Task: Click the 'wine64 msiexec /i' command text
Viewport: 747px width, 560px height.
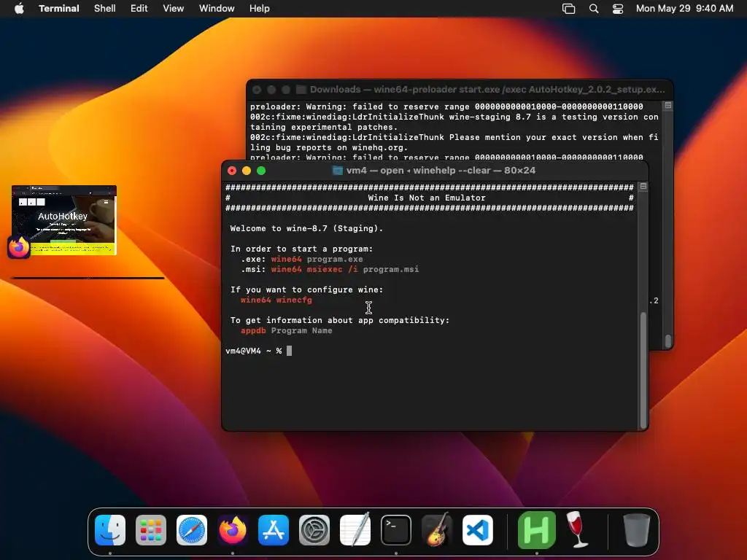Action: tap(314, 270)
